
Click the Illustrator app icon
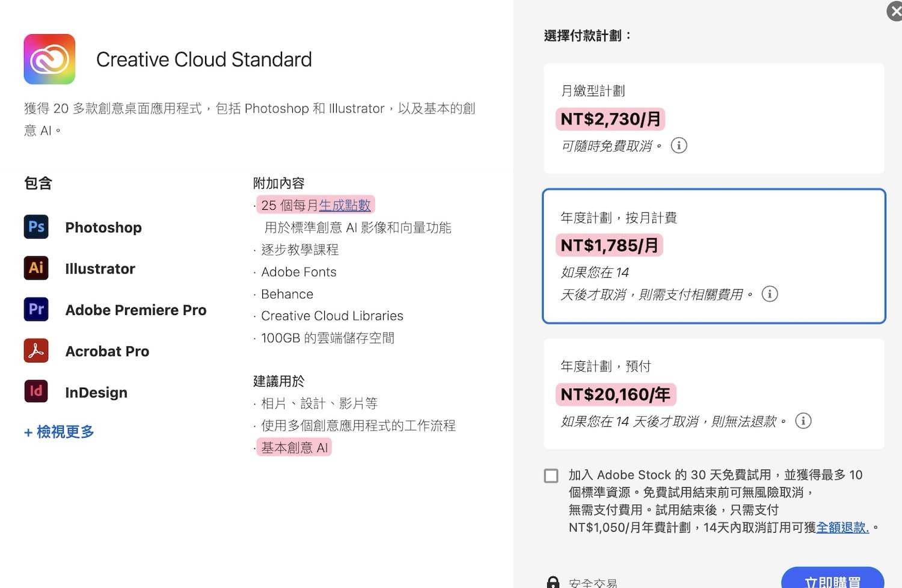pos(36,268)
